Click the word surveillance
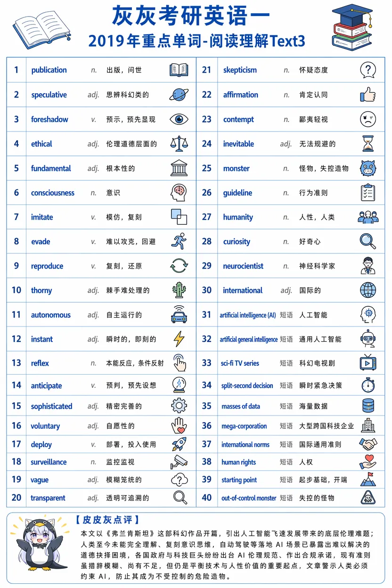Image resolution: width=392 pixels, height=588 pixels. click(x=49, y=462)
